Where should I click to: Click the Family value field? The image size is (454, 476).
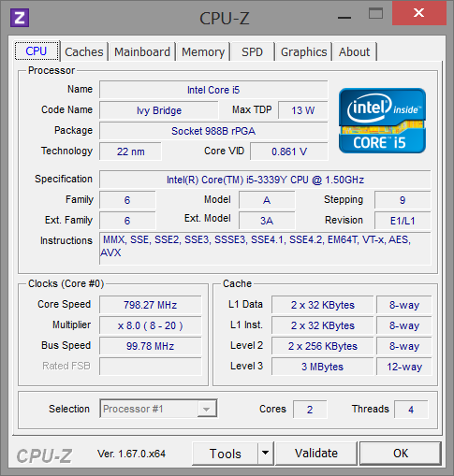tap(127, 200)
